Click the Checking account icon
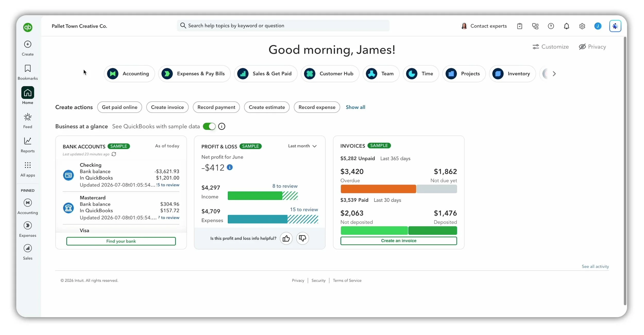This screenshot has width=644, height=335. point(68,175)
